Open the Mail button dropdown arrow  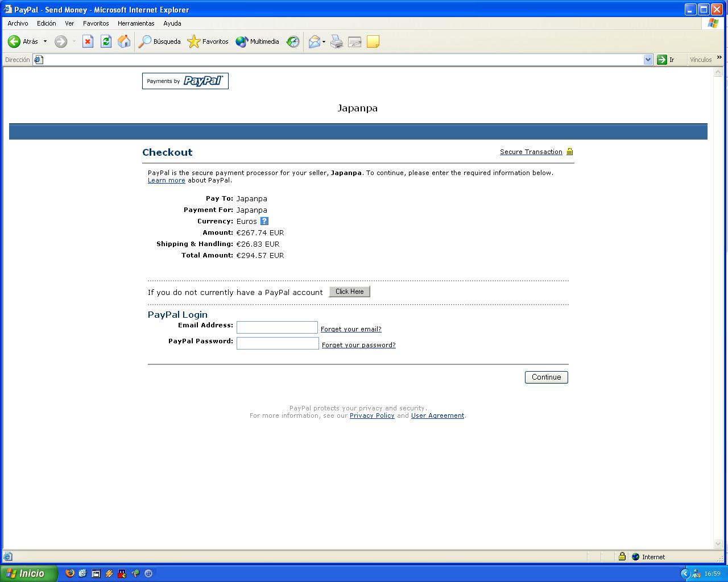tap(324, 41)
